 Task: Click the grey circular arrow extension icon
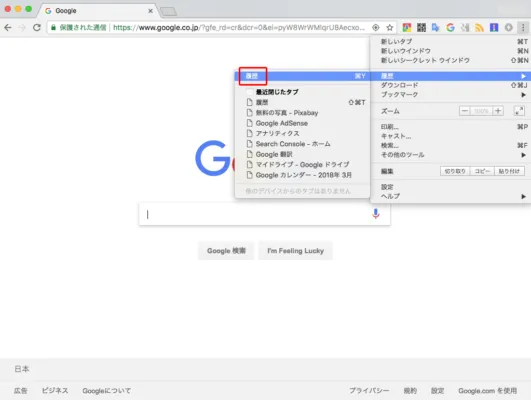[x=508, y=27]
